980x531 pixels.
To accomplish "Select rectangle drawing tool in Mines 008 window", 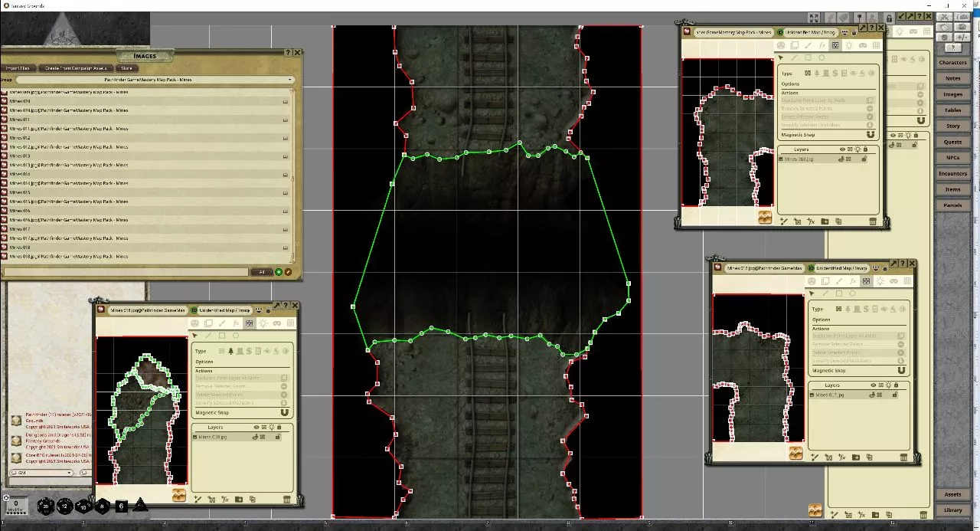I will (x=808, y=57).
